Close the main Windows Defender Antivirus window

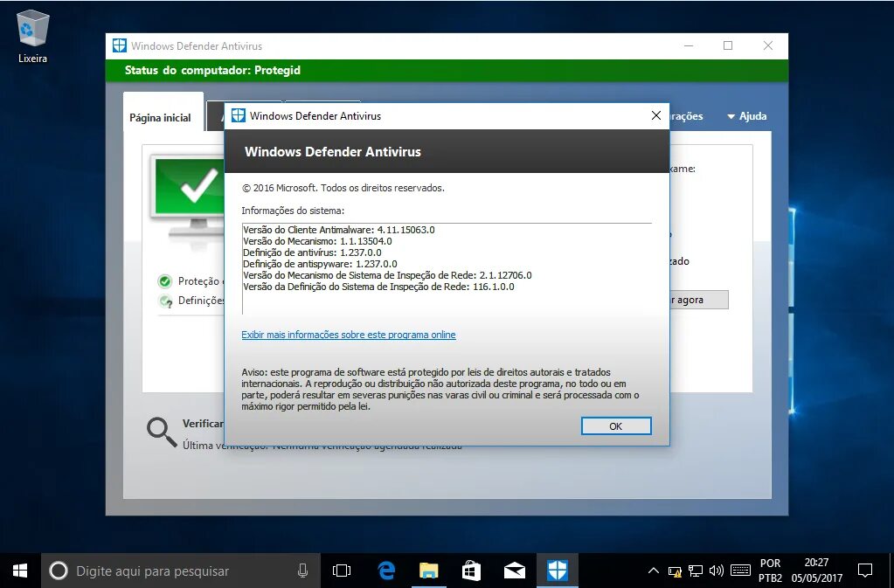[x=768, y=45]
